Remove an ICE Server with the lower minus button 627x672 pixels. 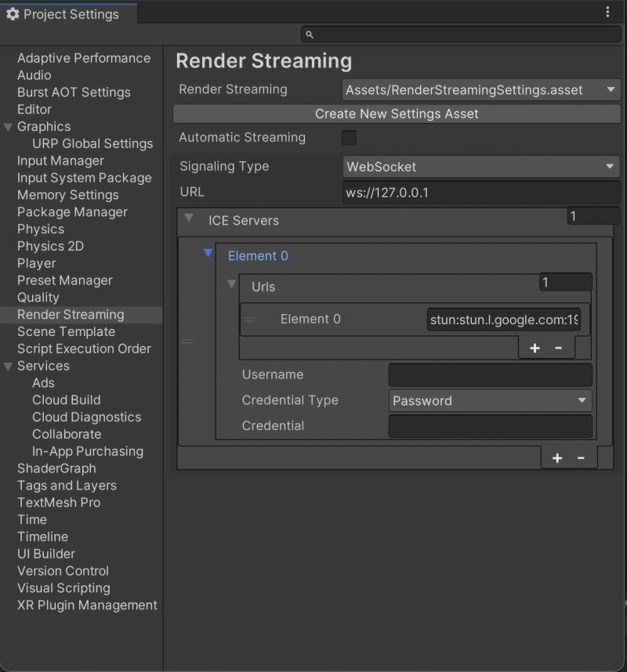[582, 457]
